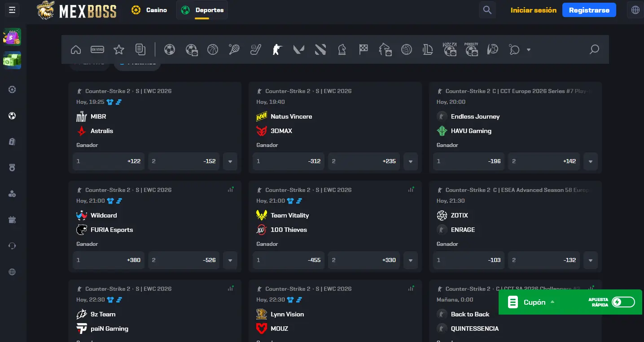Select the tennis racket sport icon
644x342 pixels.
point(234,49)
